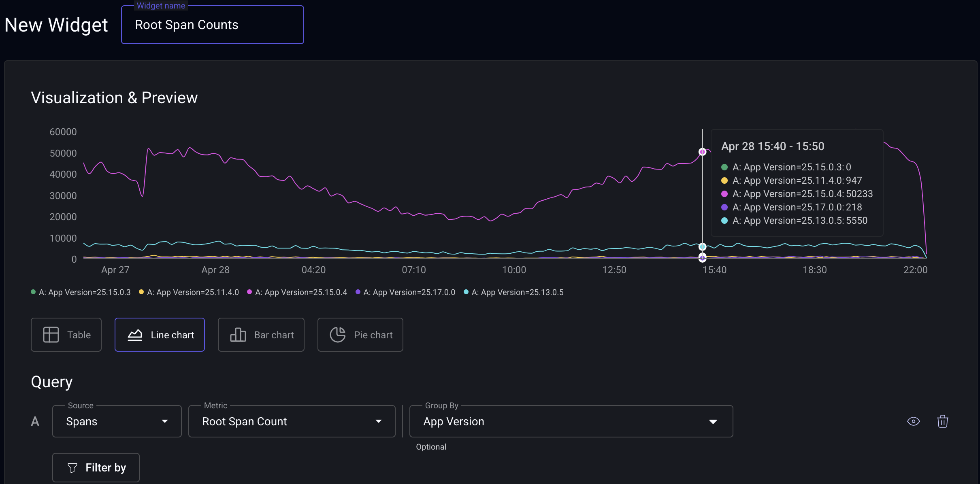Click the Metric dropdown arrow

(379, 421)
